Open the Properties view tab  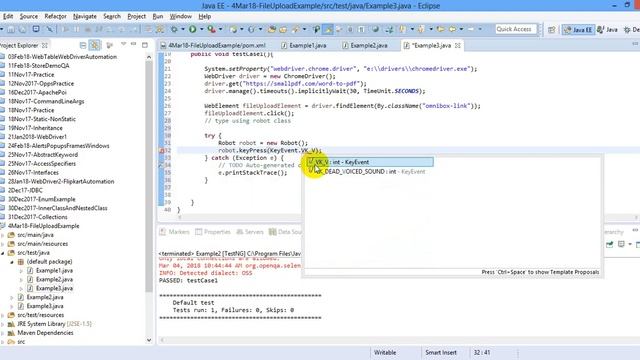click(x=213, y=232)
